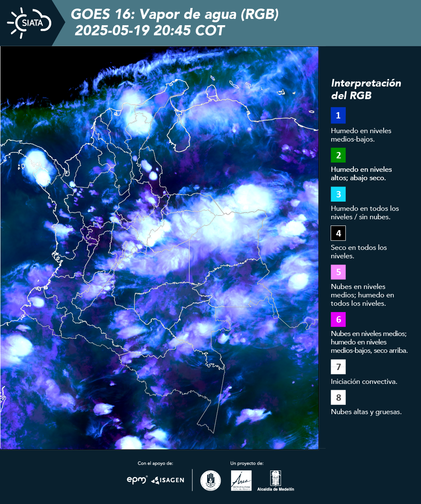Click the text "Seco en todos los niveles."
421x504 pixels.
tap(359, 252)
